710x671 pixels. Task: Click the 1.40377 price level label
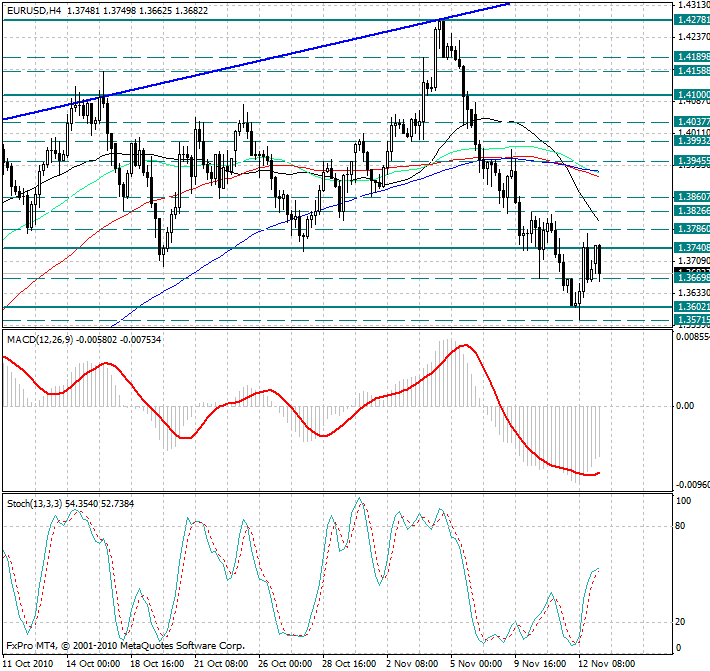[x=692, y=121]
